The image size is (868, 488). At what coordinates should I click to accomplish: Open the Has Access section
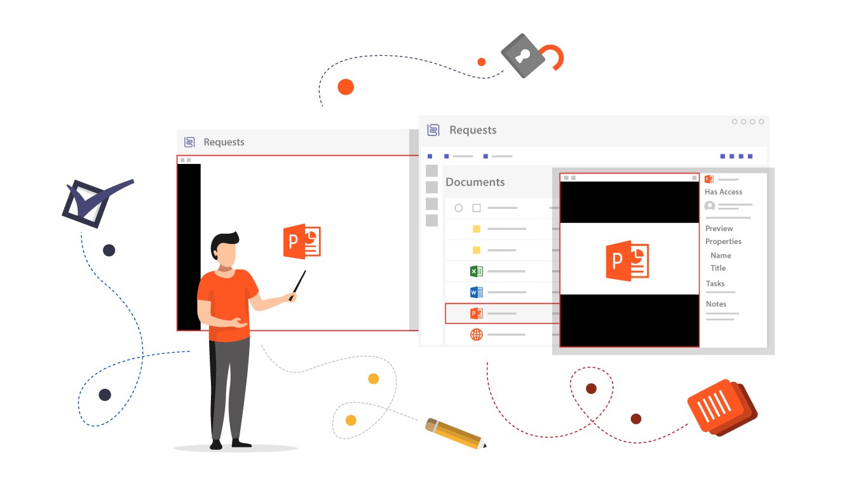(723, 192)
